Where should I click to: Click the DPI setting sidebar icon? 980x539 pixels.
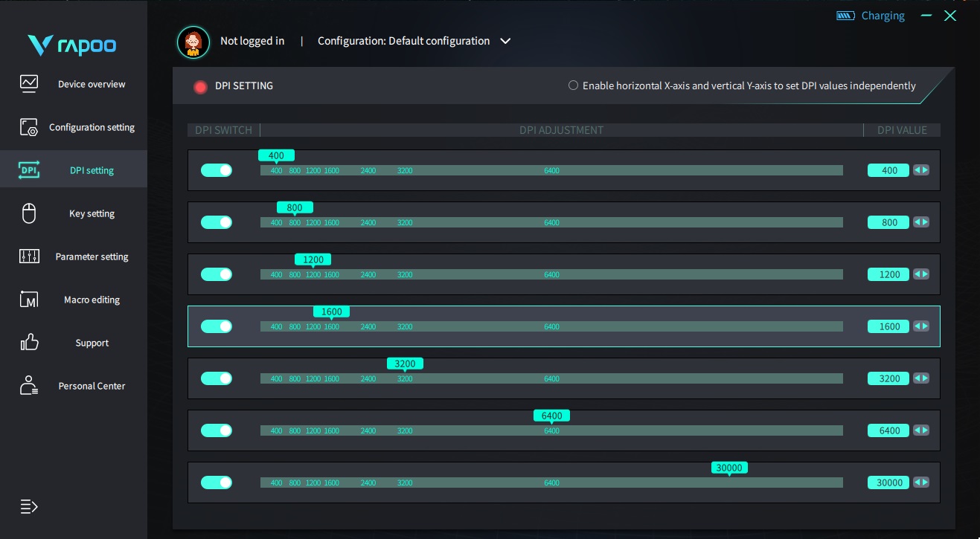point(29,170)
